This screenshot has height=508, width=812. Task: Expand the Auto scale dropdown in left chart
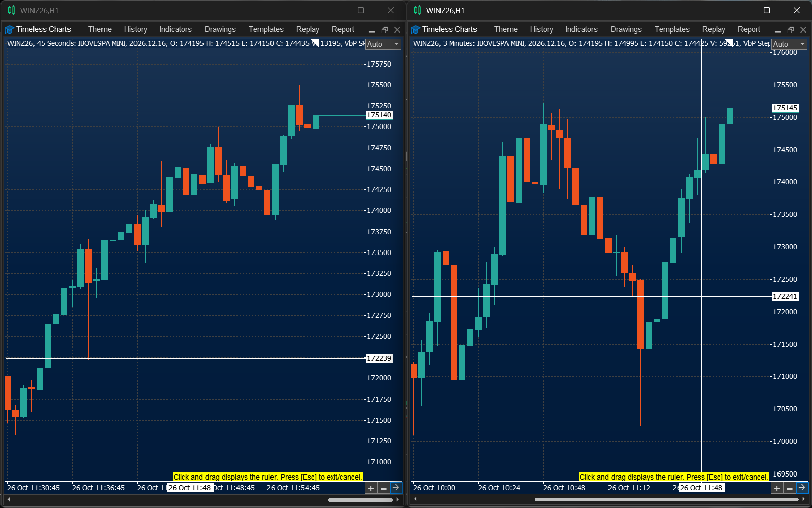point(383,44)
